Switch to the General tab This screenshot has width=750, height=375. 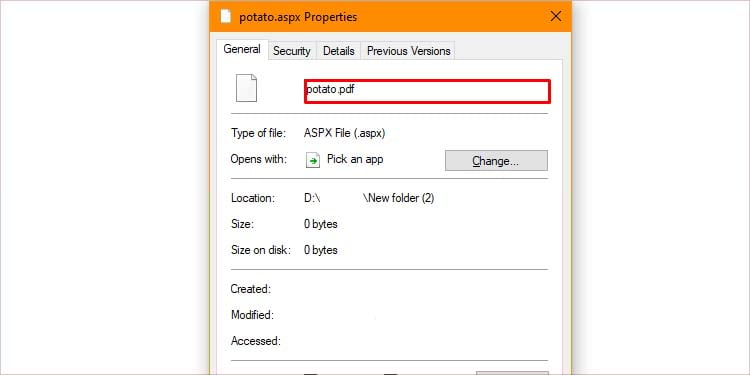click(x=242, y=49)
